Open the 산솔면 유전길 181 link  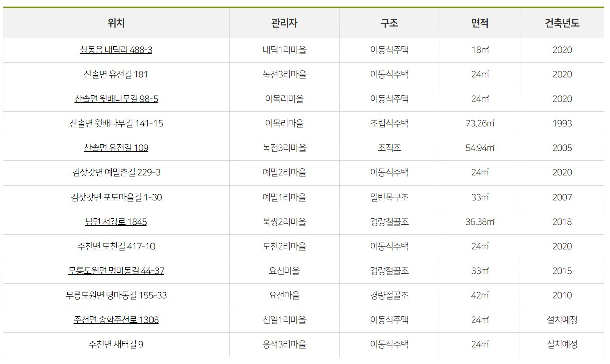(116, 74)
